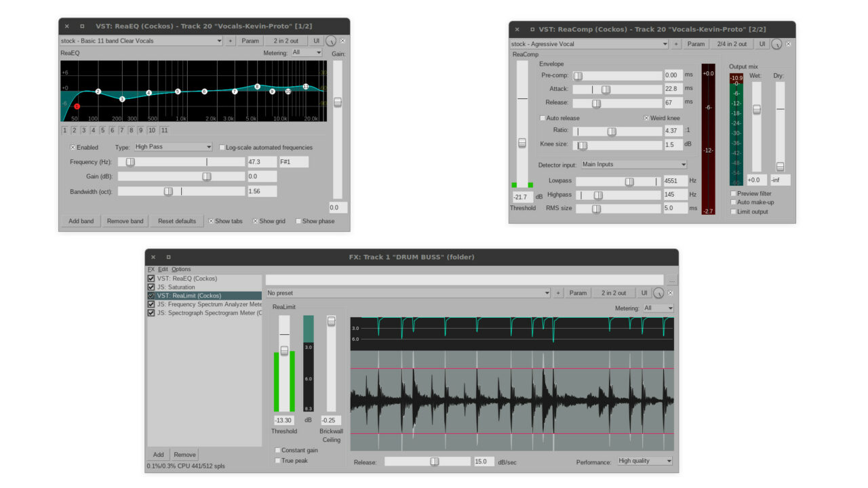Open the Detector input dropdown in ReaComp
This screenshot has width=868, height=488.
pos(633,164)
